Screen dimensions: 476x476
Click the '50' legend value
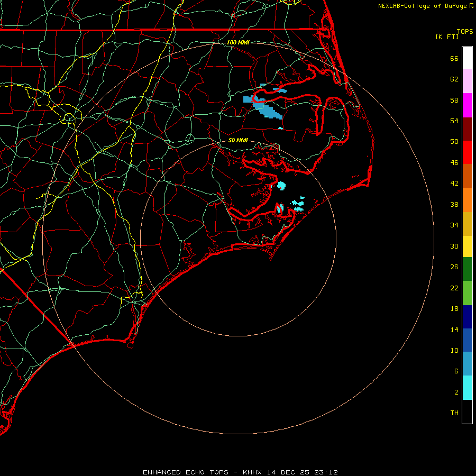click(454, 141)
